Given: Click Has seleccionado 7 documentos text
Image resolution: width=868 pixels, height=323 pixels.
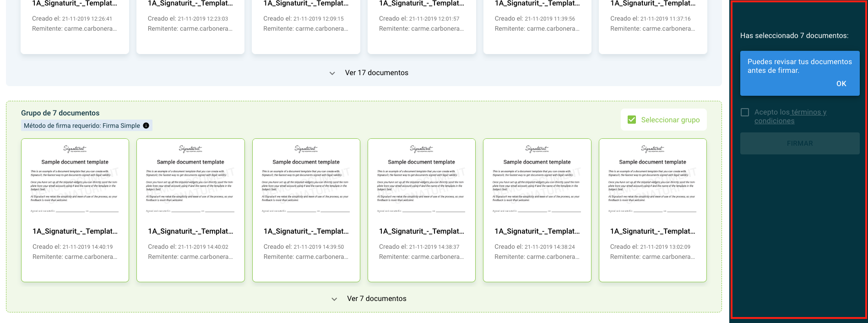Looking at the screenshot, I should (794, 36).
